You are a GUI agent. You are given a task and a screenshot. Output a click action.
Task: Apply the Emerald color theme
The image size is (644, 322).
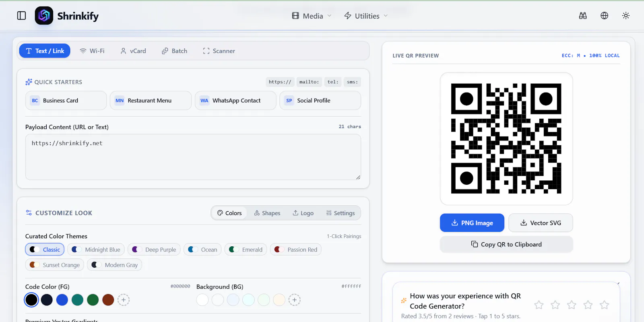(x=246, y=250)
